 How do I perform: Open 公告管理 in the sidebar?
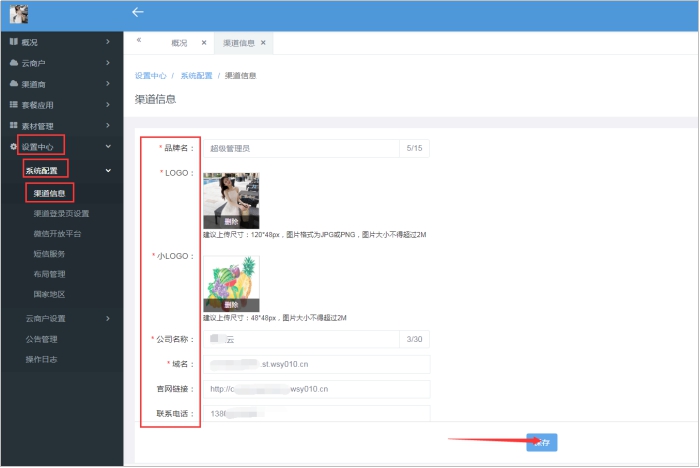click(42, 339)
